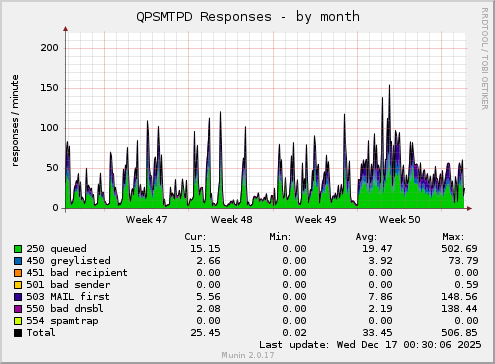The width and height of the screenshot is (495, 364).
Task: Click the 50 y-axis label
Action: pos(53,168)
